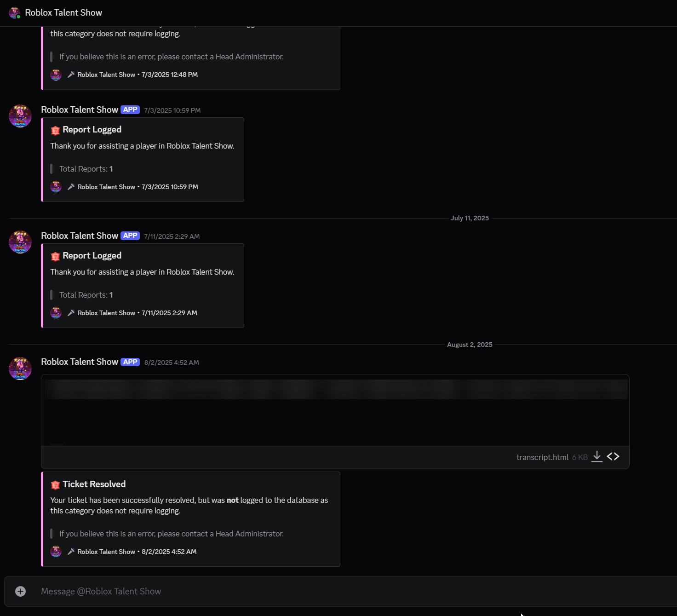Click Roblox Talent Show title in header

[63, 12]
